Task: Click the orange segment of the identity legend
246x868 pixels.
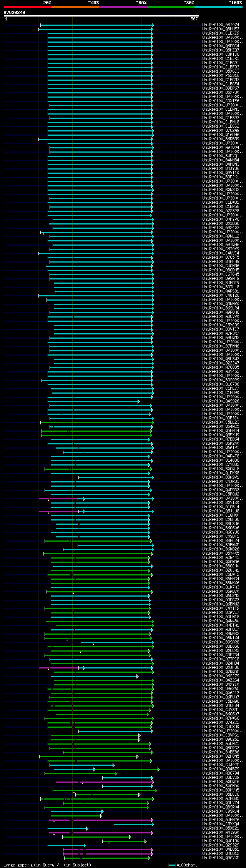Action: pyautogui.click(x=75, y=7)
